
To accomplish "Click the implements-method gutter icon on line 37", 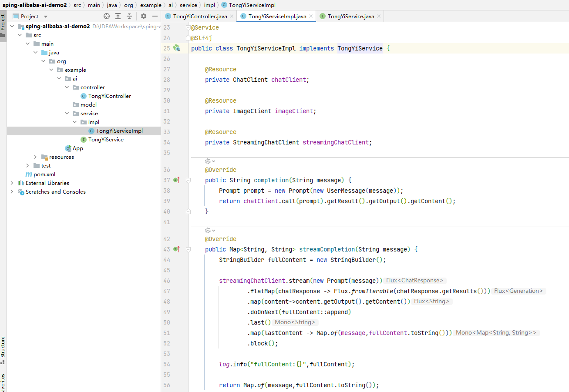I will click(x=176, y=180).
